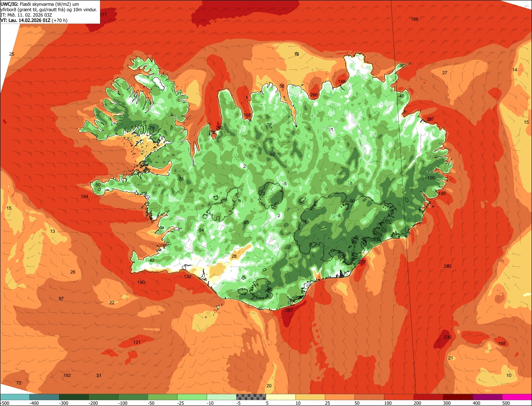Click the map value '26' in the southwest ocean
This screenshot has width=532, height=406.
73,272
